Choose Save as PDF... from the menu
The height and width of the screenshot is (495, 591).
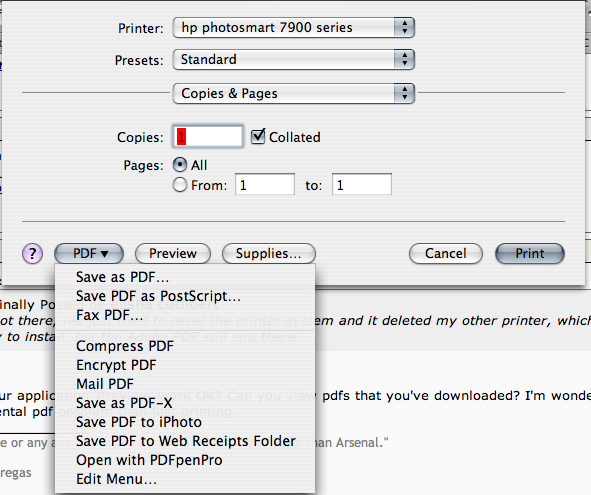(185, 277)
